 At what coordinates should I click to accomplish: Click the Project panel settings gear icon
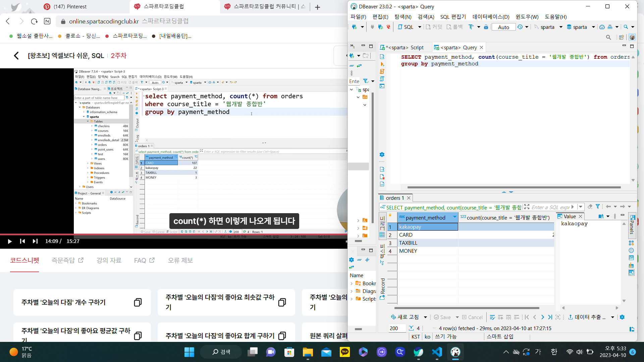tap(352, 260)
